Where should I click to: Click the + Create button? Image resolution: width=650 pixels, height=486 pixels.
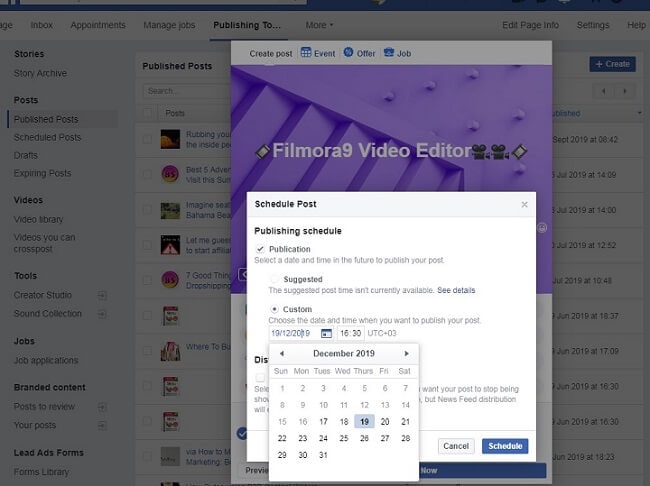click(x=612, y=64)
